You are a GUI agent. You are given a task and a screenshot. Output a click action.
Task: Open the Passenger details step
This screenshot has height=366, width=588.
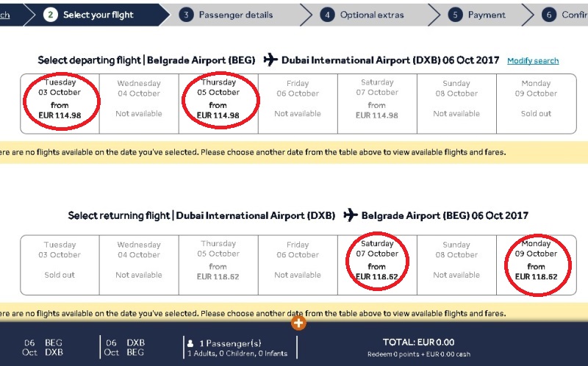pyautogui.click(x=235, y=15)
